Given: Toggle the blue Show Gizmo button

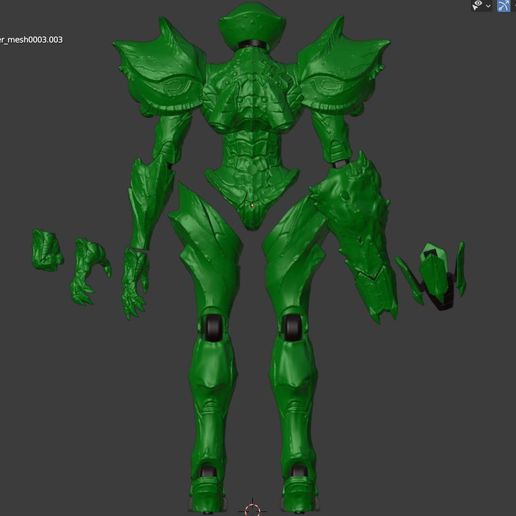Looking at the screenshot, I should click(x=503, y=6).
